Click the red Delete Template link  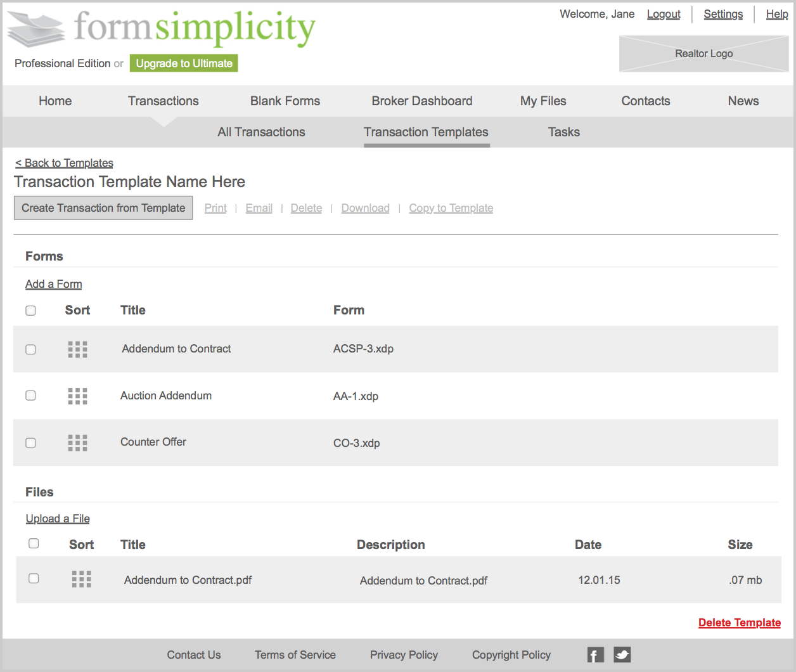[739, 623]
